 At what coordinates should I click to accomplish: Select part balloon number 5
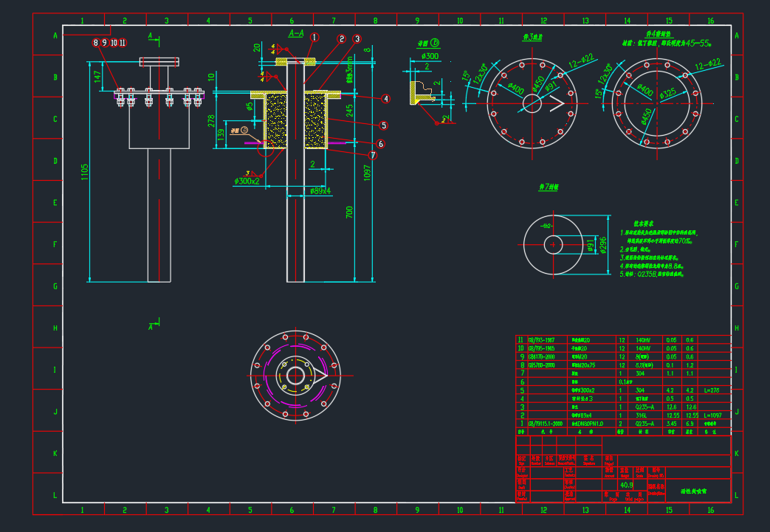pos(384,125)
